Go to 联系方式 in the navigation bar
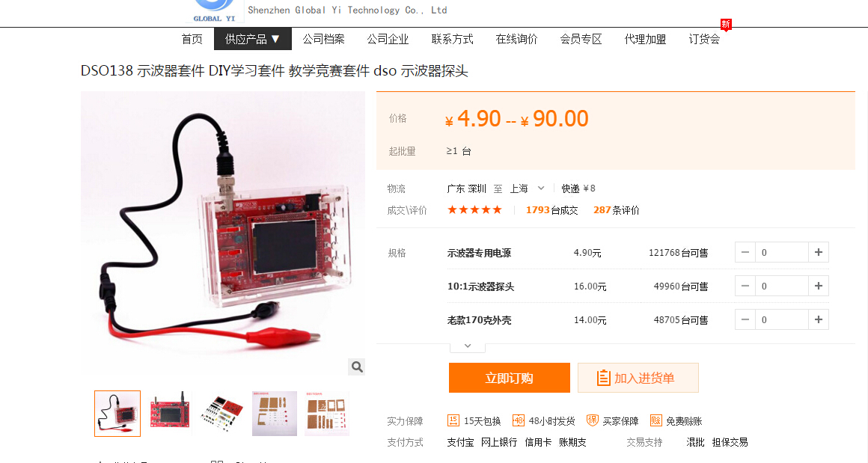 point(452,40)
